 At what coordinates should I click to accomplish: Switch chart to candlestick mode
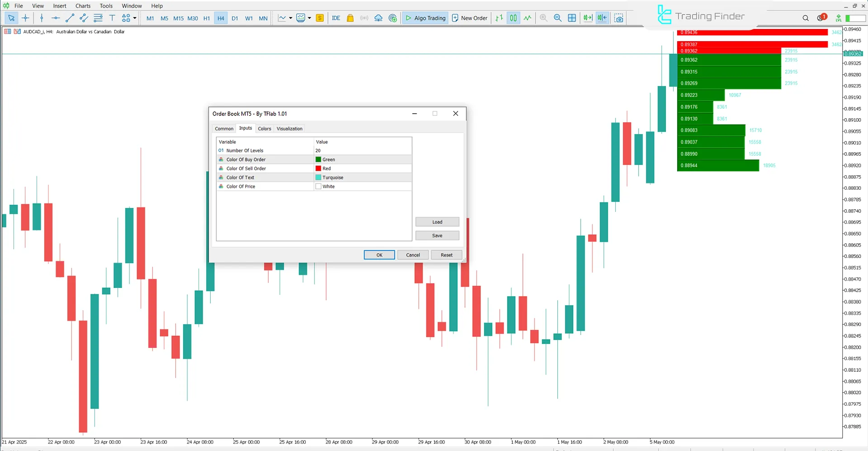[x=513, y=18]
